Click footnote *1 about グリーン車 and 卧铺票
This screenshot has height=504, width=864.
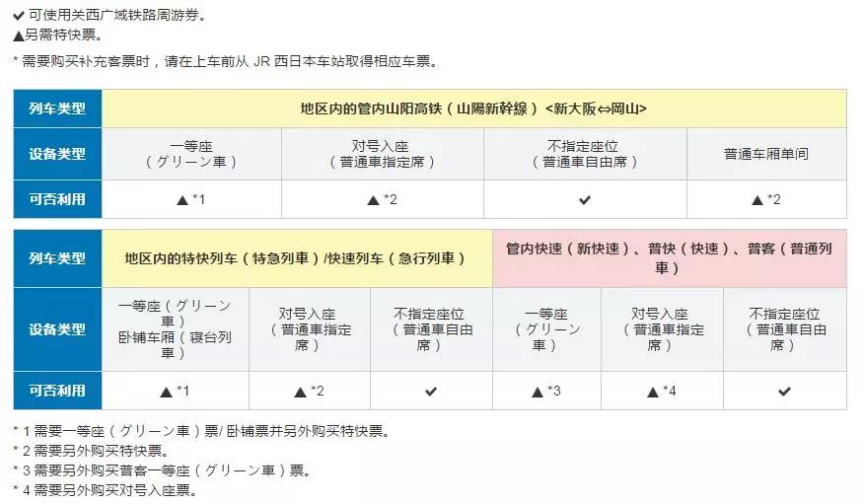201,431
